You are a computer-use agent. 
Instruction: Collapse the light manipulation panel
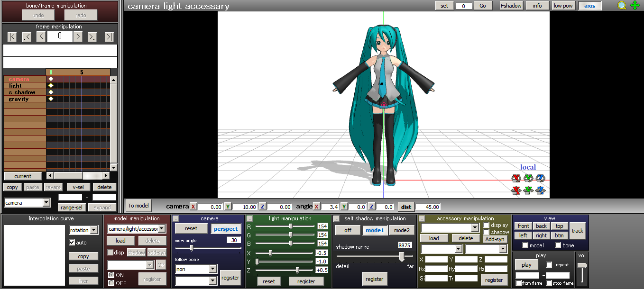coord(249,218)
